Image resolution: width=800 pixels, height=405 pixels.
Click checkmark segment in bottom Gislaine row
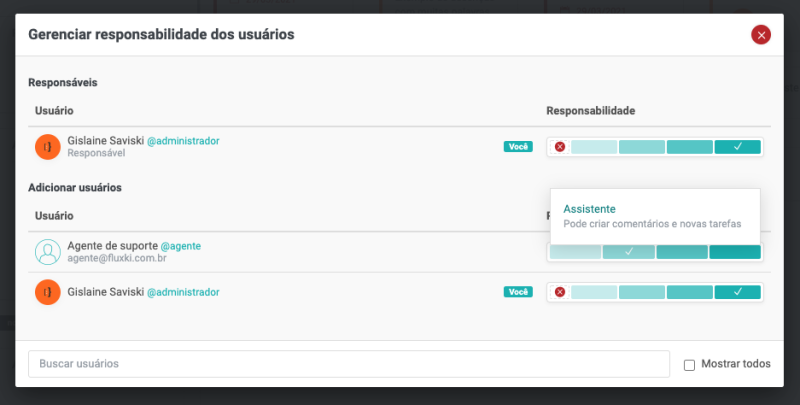[737, 292]
